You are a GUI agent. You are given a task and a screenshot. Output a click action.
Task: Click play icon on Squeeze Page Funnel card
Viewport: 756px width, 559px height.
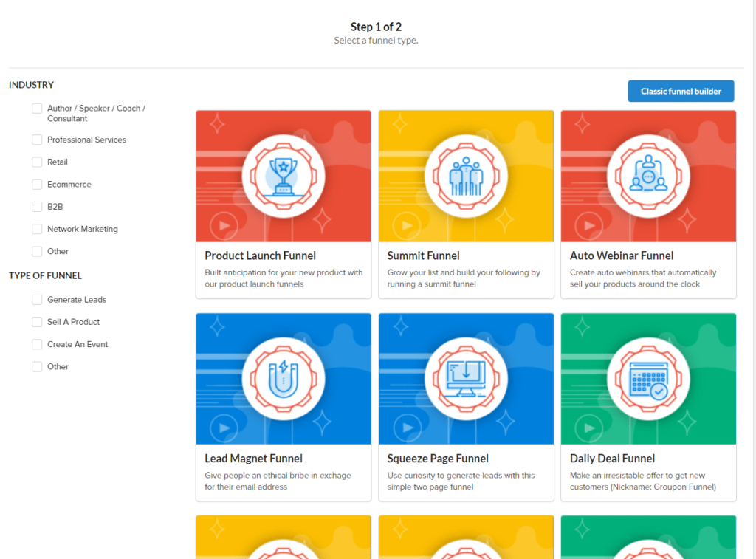(407, 428)
